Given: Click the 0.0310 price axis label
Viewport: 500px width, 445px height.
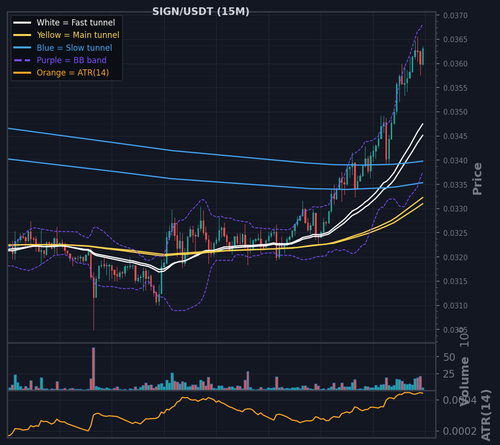Looking at the screenshot, I should [x=455, y=306].
